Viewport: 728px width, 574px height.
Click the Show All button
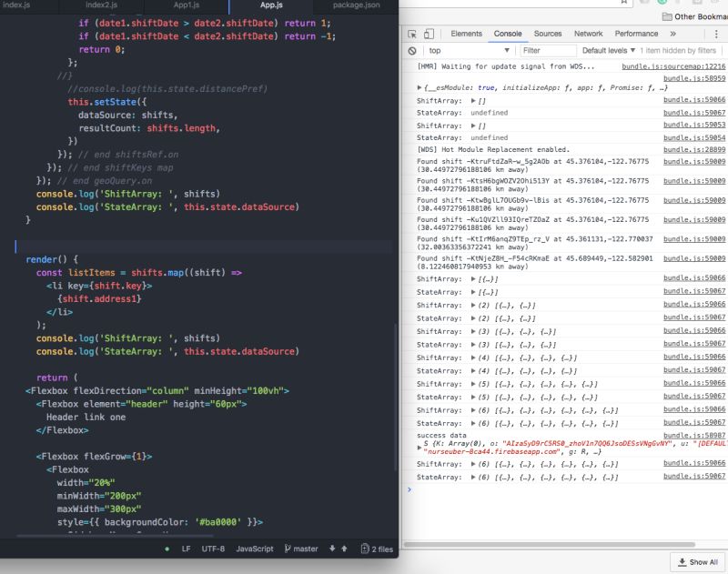coord(697,561)
